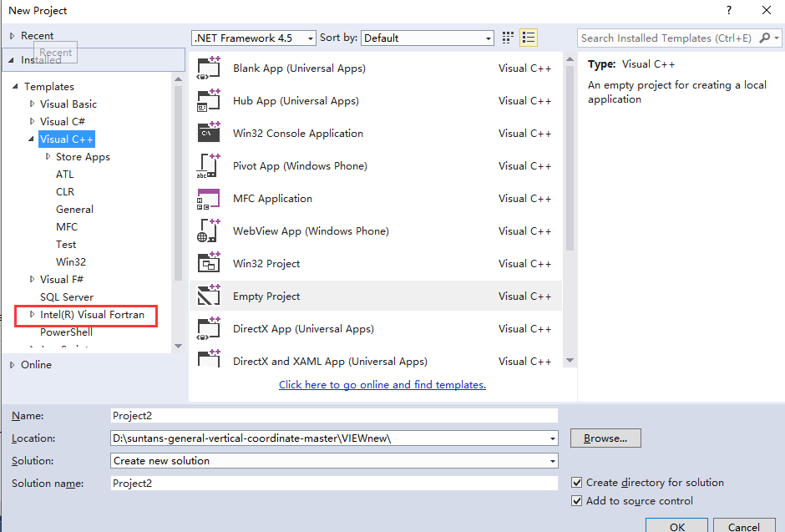
Task: Switch to list view with details
Action: click(x=527, y=37)
